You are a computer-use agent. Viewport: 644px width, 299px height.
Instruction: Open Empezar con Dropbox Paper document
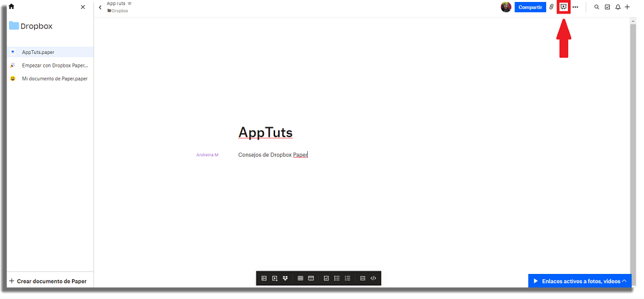coord(50,65)
